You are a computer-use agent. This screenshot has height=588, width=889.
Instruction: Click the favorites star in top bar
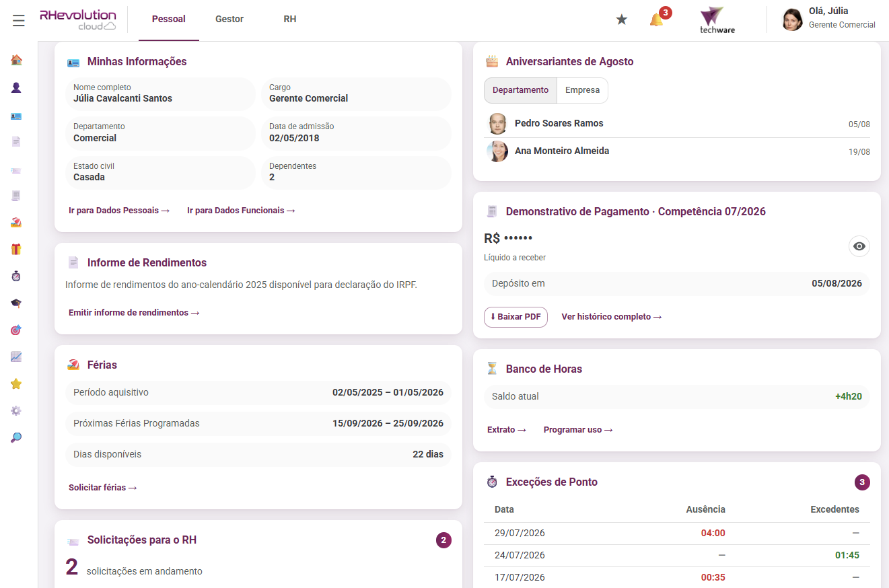click(622, 20)
